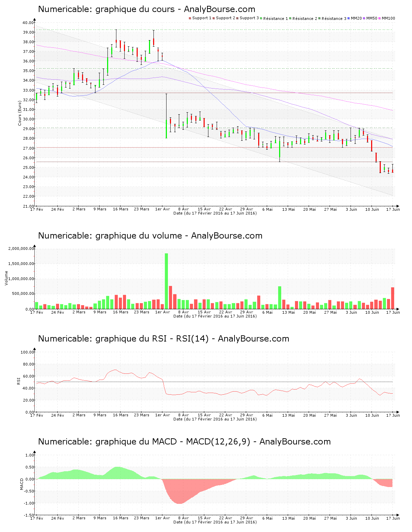Click the MM50 moving average legend entry
412x532 pixels.
370,18
